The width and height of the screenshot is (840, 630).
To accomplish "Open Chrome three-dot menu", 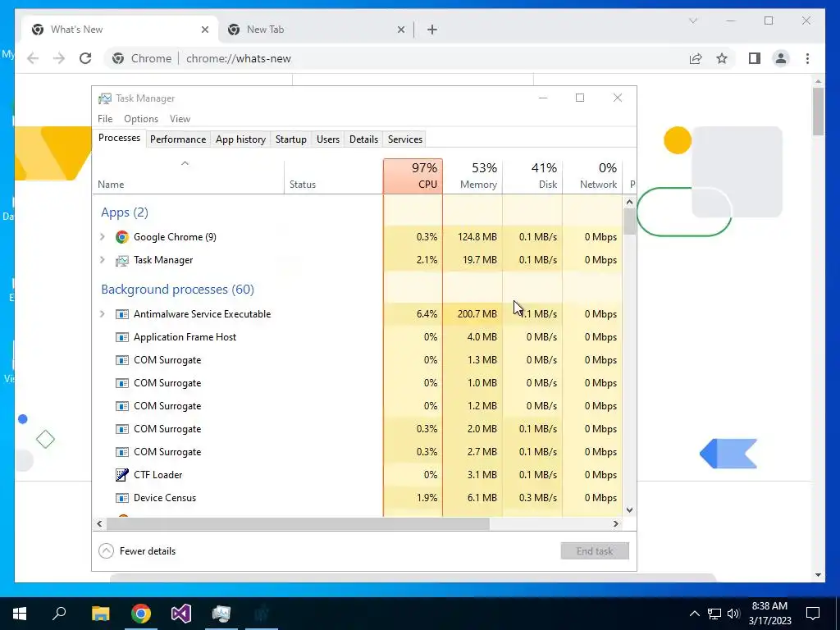I will (807, 58).
